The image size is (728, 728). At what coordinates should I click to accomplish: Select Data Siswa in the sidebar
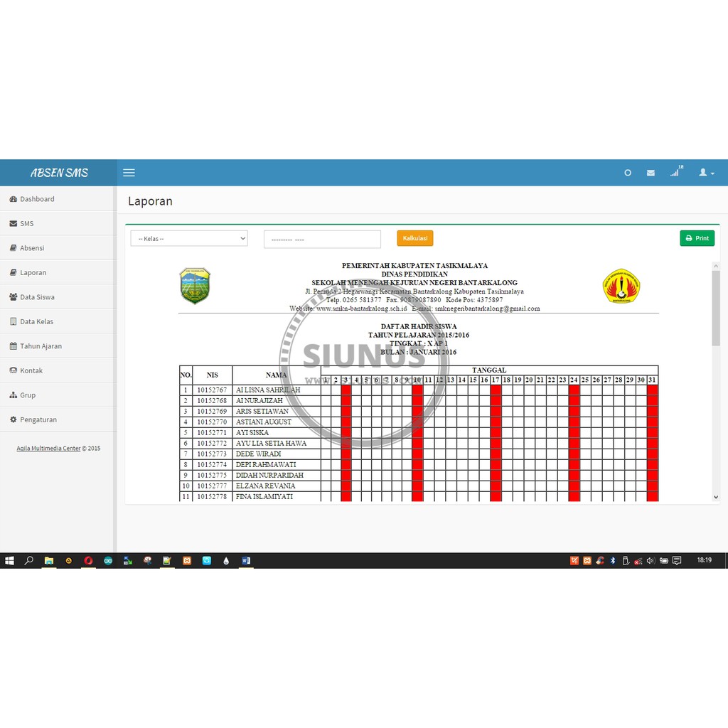click(37, 297)
